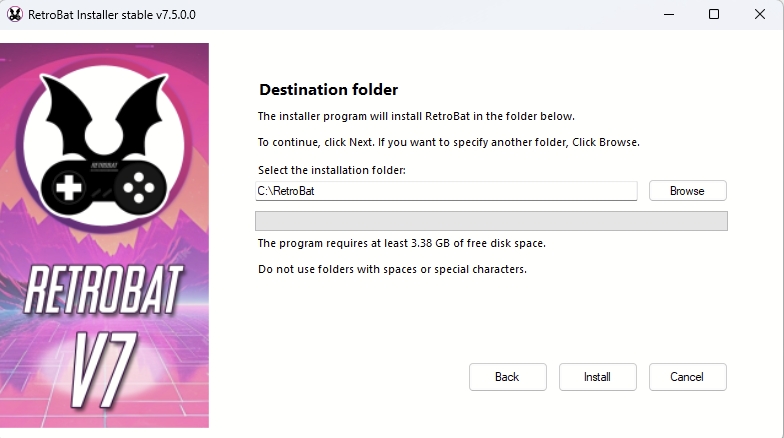Image resolution: width=784 pixels, height=438 pixels.
Task: Click the RETROBAT text on the side banner
Action: point(104,290)
